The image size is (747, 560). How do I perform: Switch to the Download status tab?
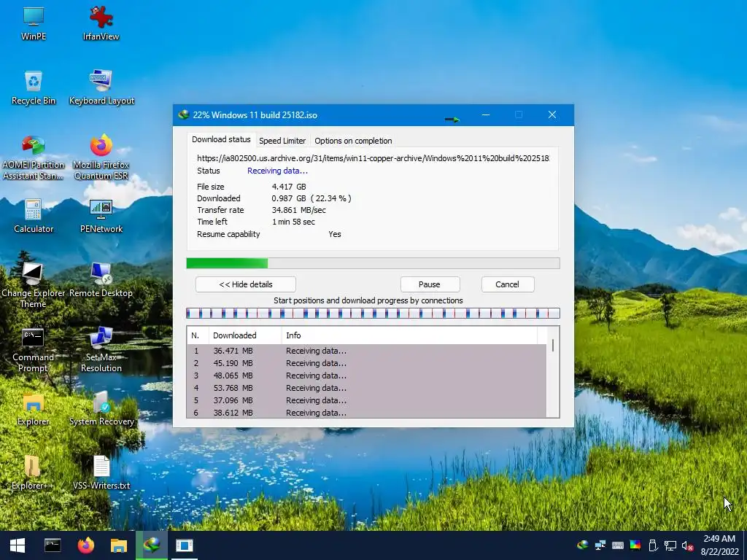click(x=221, y=139)
